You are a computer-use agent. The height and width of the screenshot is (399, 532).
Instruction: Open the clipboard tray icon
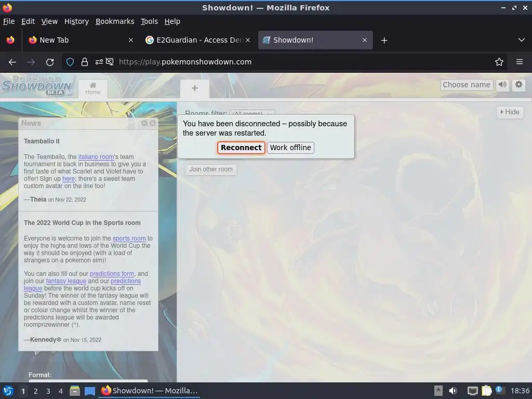pos(486,391)
